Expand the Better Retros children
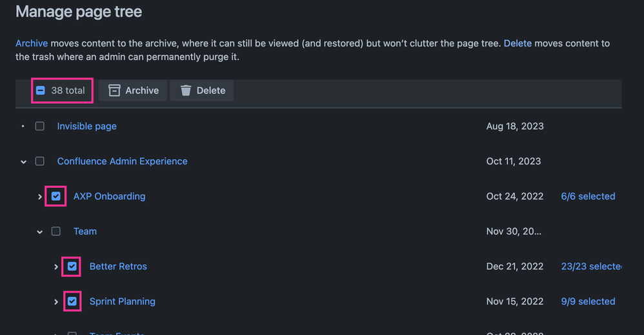This screenshot has width=644, height=335. click(x=56, y=267)
